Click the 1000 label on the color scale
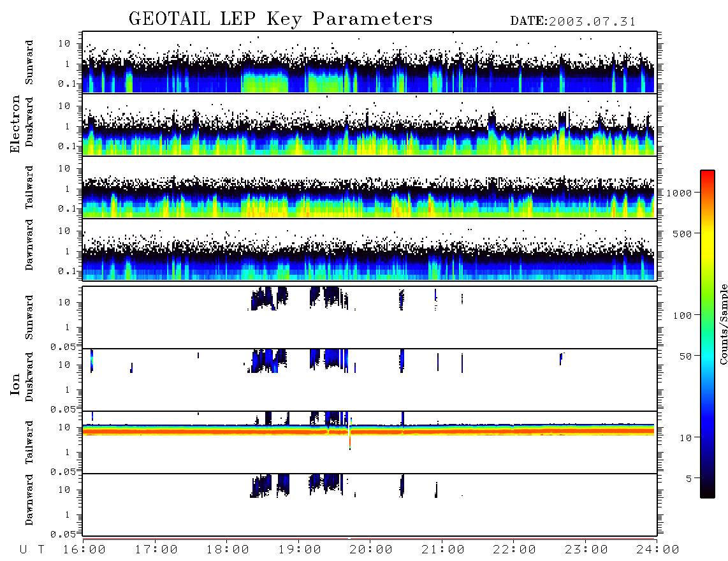The height and width of the screenshot is (561, 728). pos(679,193)
